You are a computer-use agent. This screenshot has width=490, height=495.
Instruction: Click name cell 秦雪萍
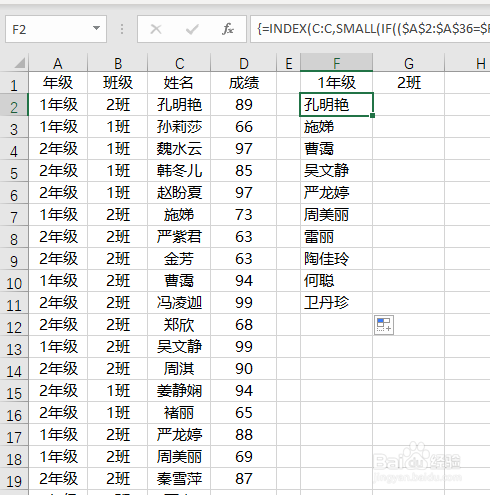[x=179, y=479]
